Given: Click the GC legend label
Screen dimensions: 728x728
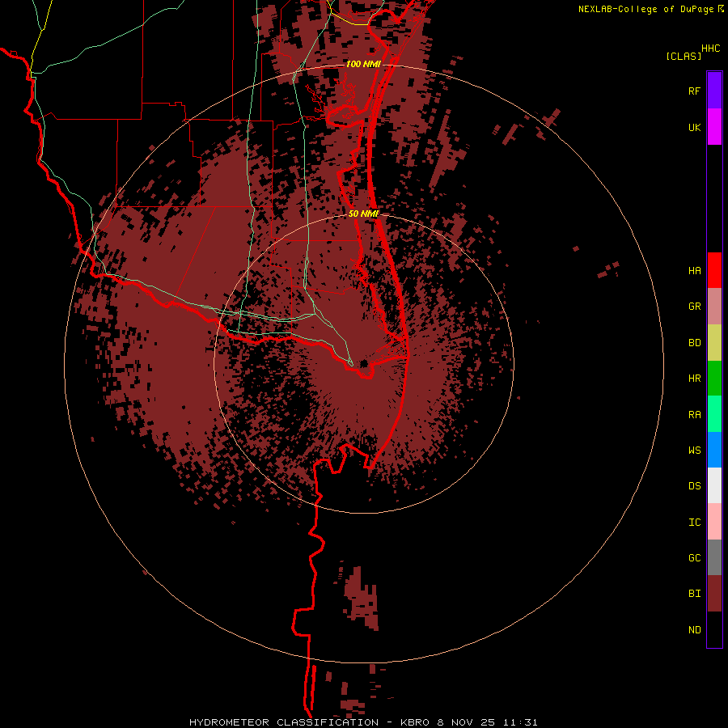Looking at the screenshot, I should 694,558.
